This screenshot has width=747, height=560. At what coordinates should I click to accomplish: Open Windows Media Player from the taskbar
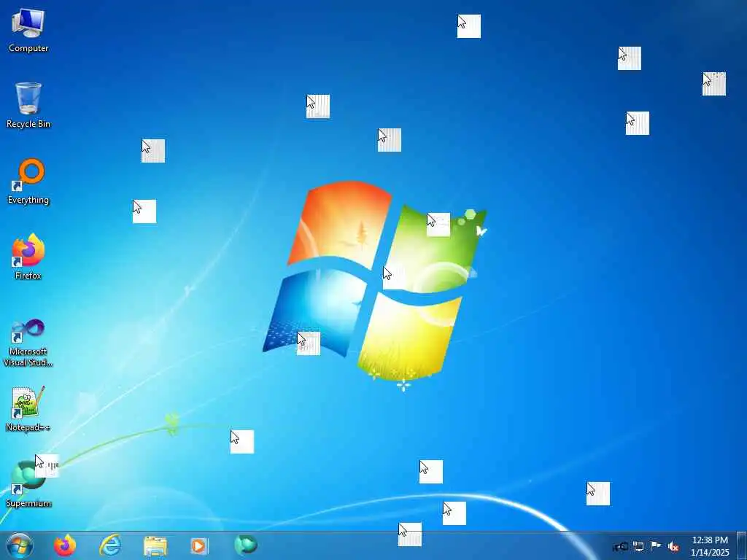coord(200,545)
